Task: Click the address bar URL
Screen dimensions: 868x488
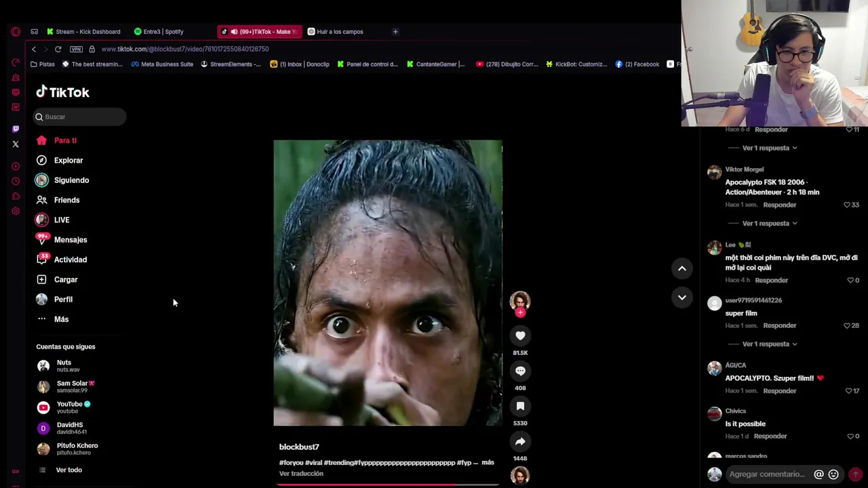Action: pos(185,49)
